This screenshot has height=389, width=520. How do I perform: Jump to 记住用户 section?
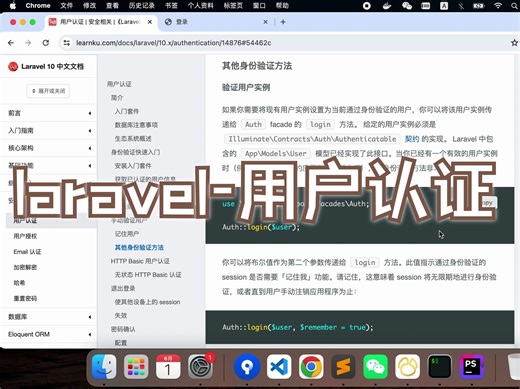coord(127,234)
